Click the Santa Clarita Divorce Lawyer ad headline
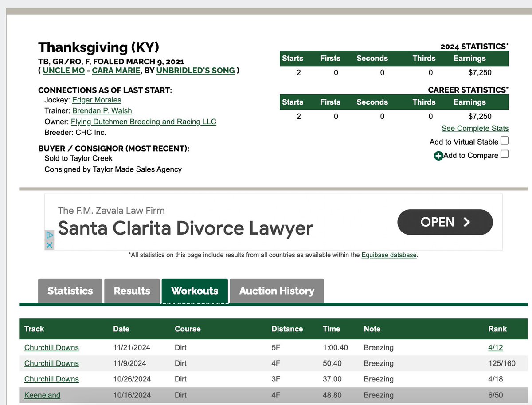The image size is (532, 405). 185,228
